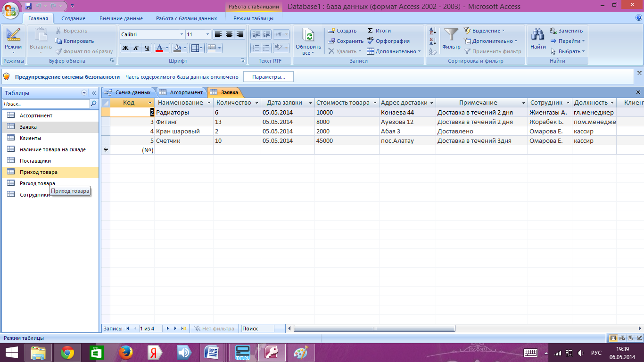Align text left in the font group

click(x=218, y=34)
